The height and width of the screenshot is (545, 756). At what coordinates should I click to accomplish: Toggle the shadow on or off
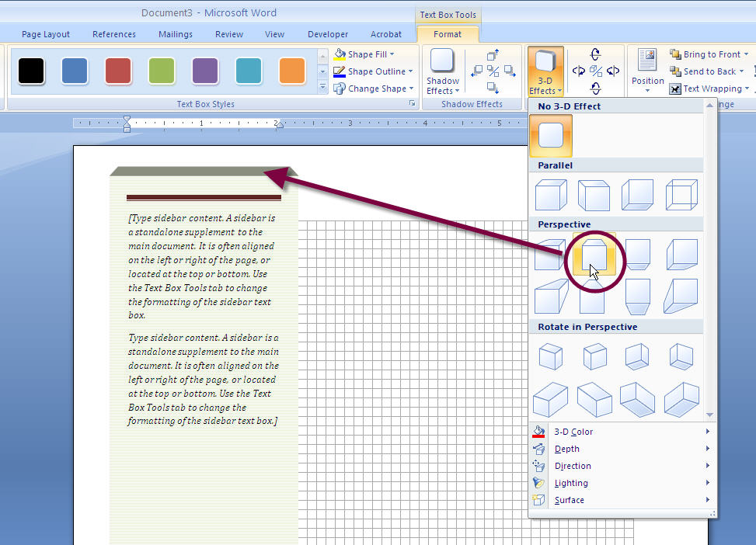coord(493,70)
